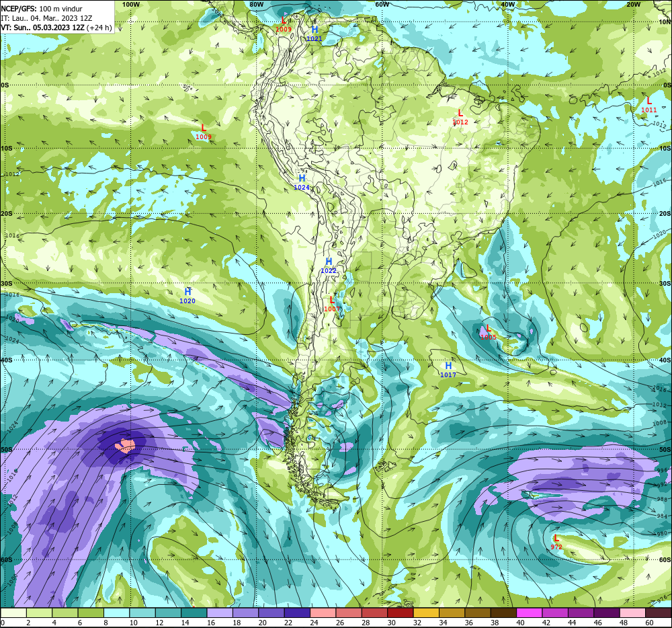This screenshot has height=628, width=672.
Task: Click the high pressure marker labeled 1020
Action: [x=187, y=297]
